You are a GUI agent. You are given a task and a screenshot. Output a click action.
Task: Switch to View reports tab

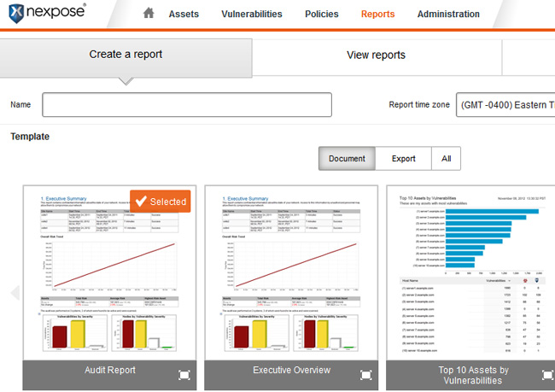coord(377,57)
